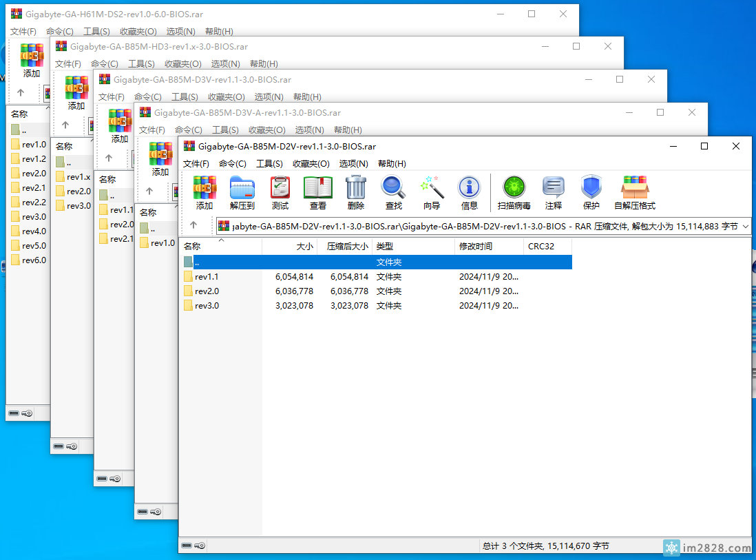Viewport: 756px width, 560px height.
Task: Click the key icon in H61M-DS2 status bar
Action: click(28, 413)
